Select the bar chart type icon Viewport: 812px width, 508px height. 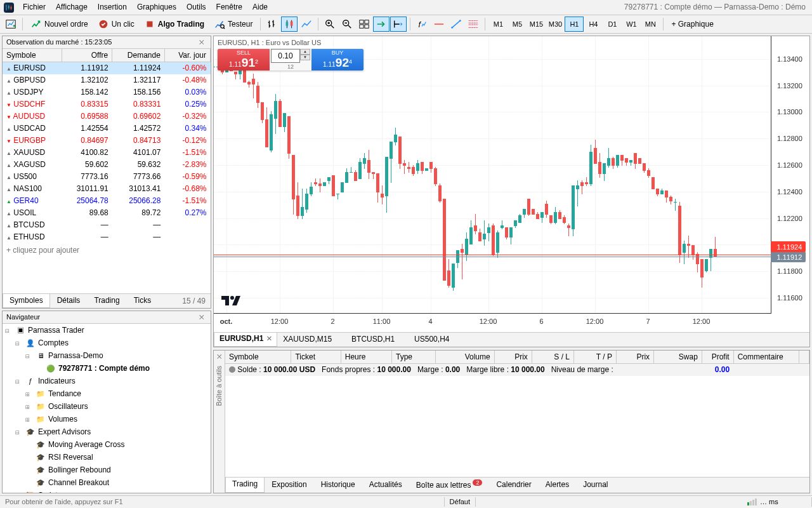(272, 24)
